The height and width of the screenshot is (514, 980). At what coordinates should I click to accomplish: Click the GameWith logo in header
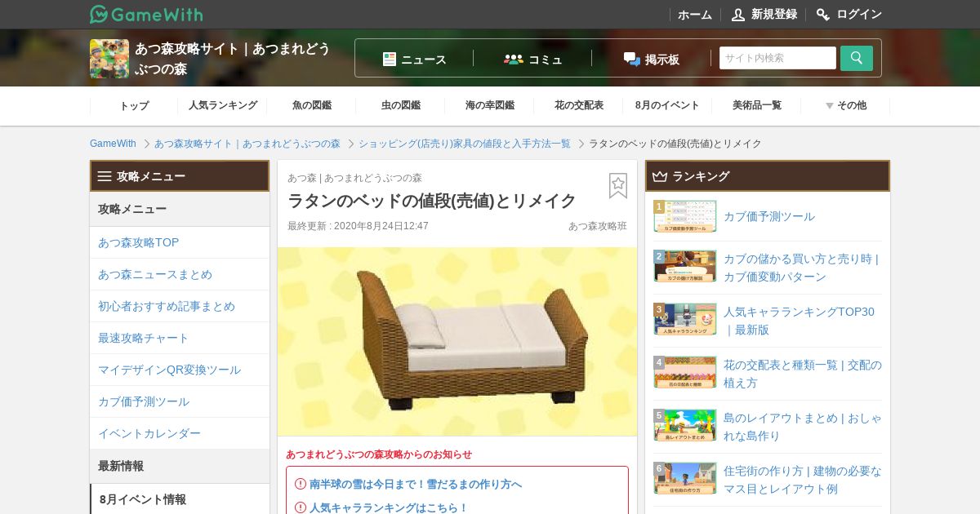[146, 14]
